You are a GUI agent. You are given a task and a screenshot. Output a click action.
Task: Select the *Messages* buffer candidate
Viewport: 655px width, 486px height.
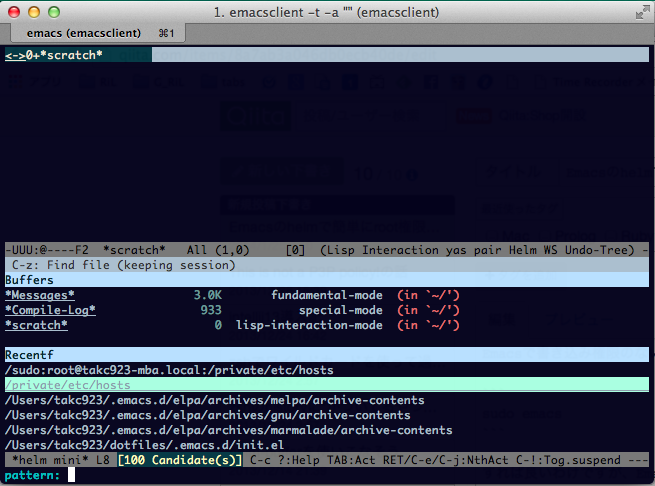pyautogui.click(x=40, y=295)
